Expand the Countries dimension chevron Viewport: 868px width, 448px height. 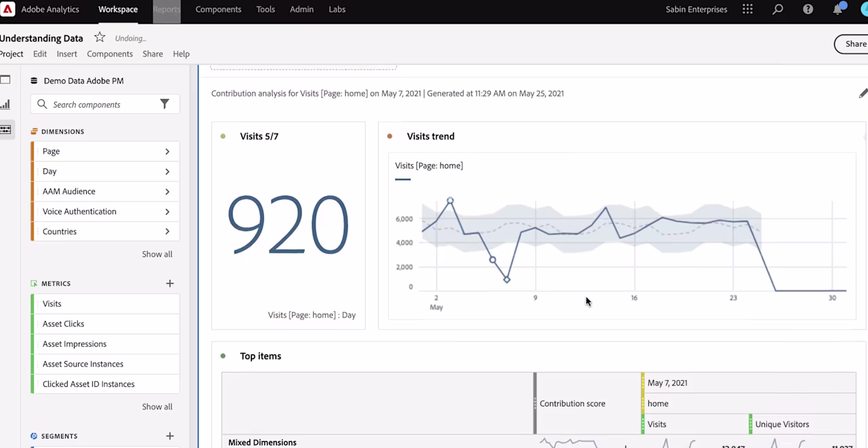click(x=167, y=231)
